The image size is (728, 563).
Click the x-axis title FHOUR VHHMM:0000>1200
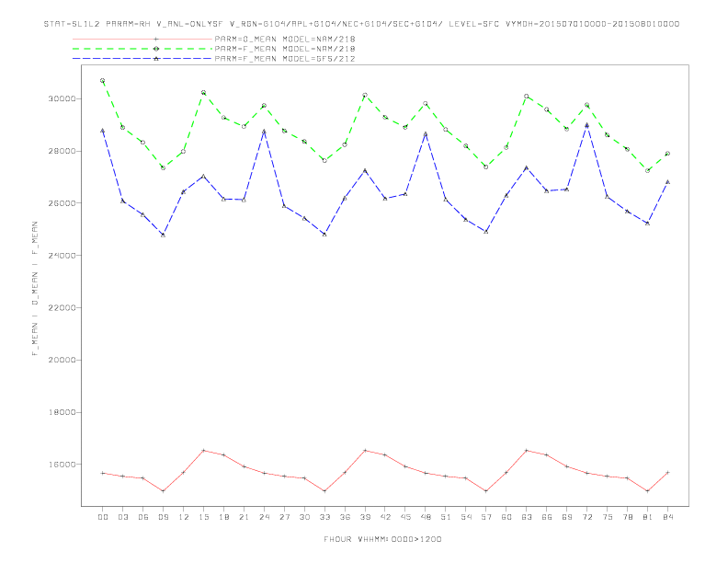point(382,539)
